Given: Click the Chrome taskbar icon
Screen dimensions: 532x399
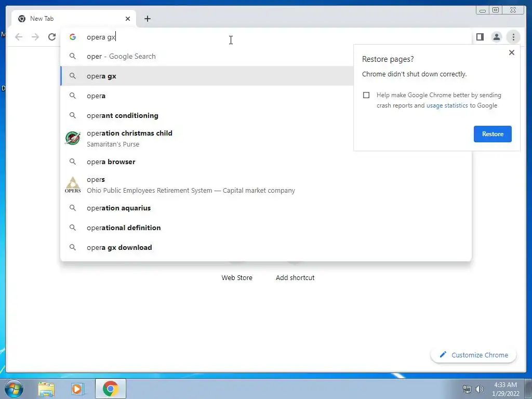Looking at the screenshot, I should [x=111, y=389].
